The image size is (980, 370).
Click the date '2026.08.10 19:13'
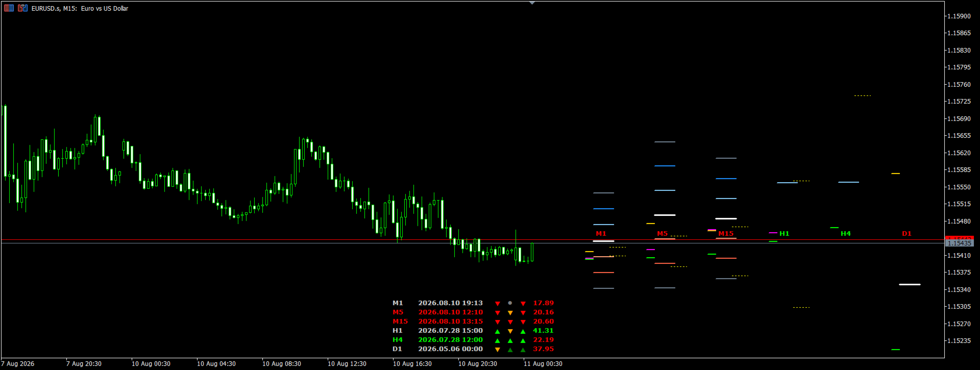pyautogui.click(x=450, y=303)
